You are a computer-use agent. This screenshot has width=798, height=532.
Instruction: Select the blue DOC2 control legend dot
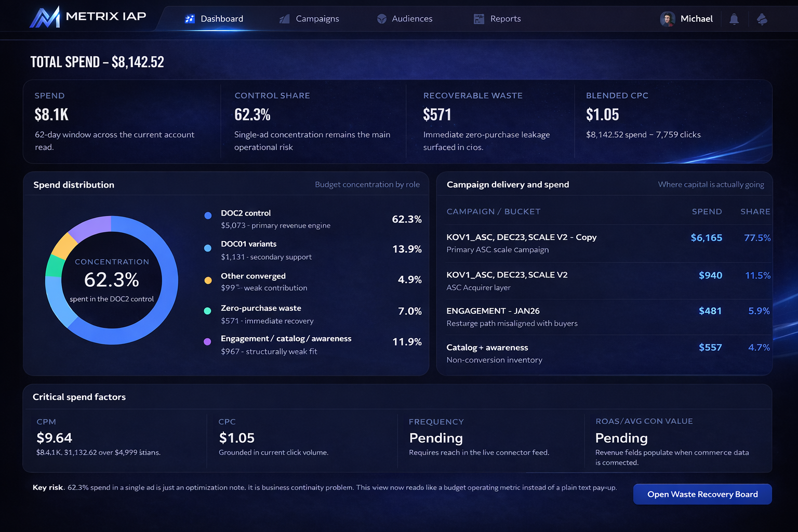208,215
